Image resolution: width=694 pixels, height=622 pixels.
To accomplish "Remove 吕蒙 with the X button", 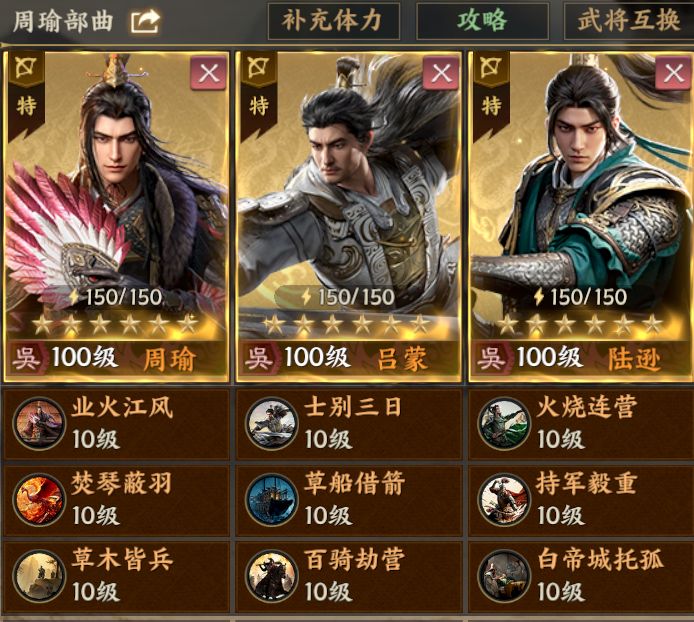I will pos(441,73).
